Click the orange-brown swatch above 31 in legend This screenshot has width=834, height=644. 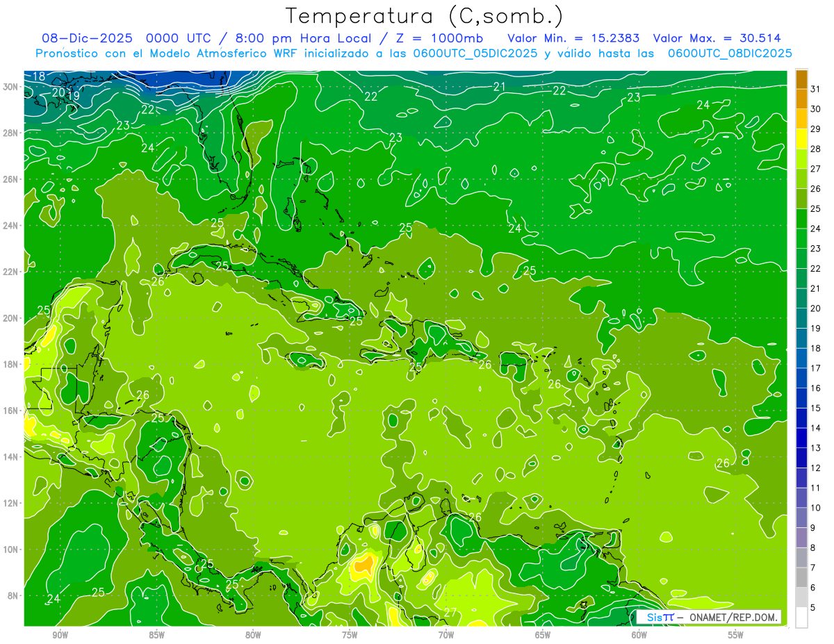coord(801,79)
